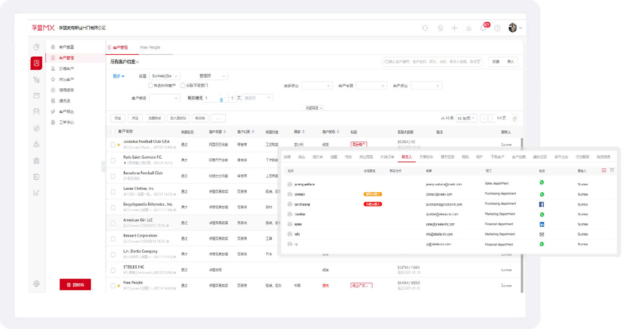
Task: Switch to the Free People tab
Action: click(x=150, y=47)
